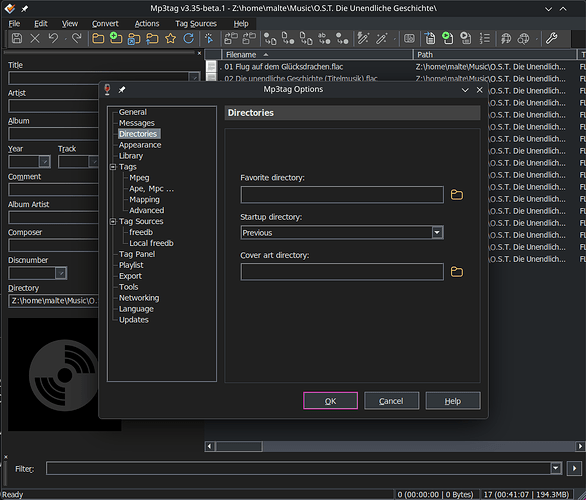Select Mapping under Tags in the tree

[x=144, y=200]
